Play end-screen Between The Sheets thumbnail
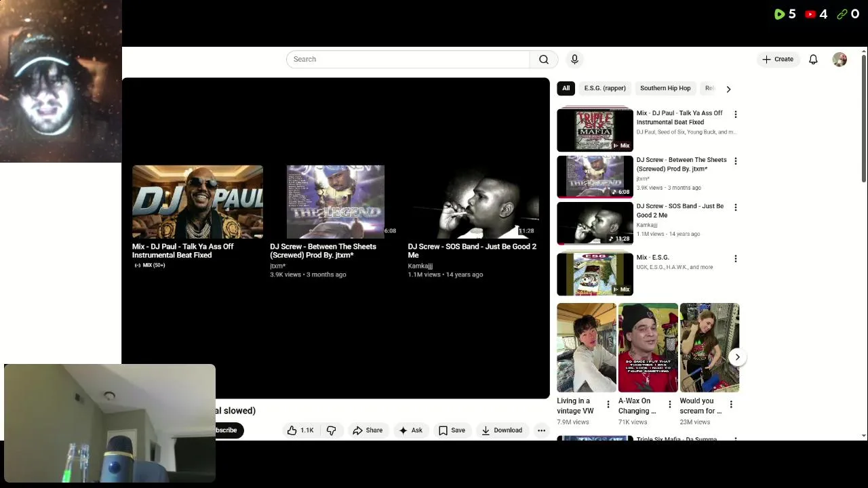Viewport: 868px width, 488px height. [x=335, y=202]
